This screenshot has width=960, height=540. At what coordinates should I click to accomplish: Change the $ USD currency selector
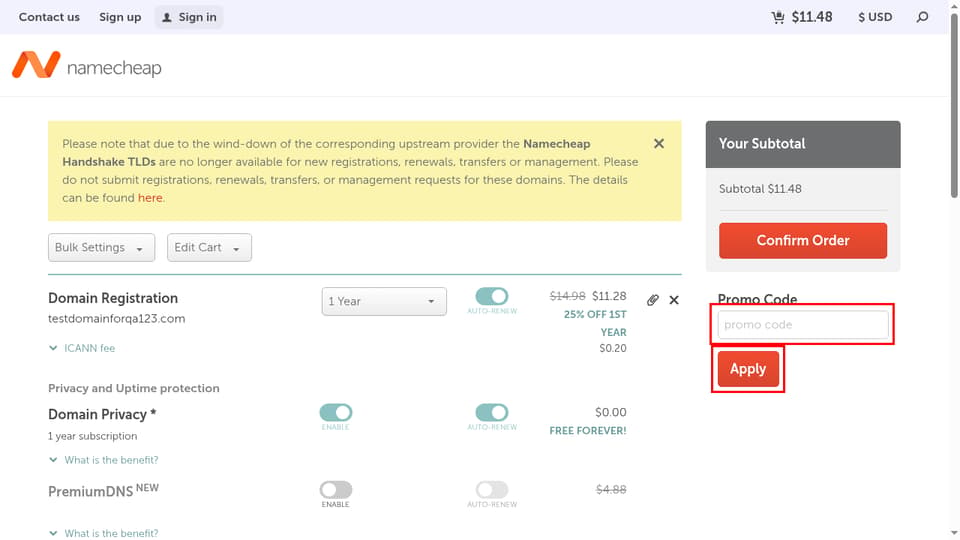pyautogui.click(x=875, y=17)
